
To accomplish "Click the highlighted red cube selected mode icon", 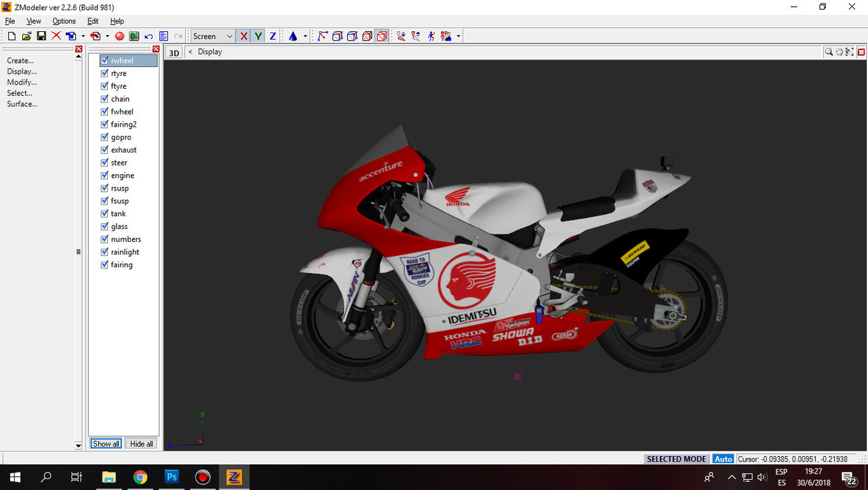I will (382, 36).
